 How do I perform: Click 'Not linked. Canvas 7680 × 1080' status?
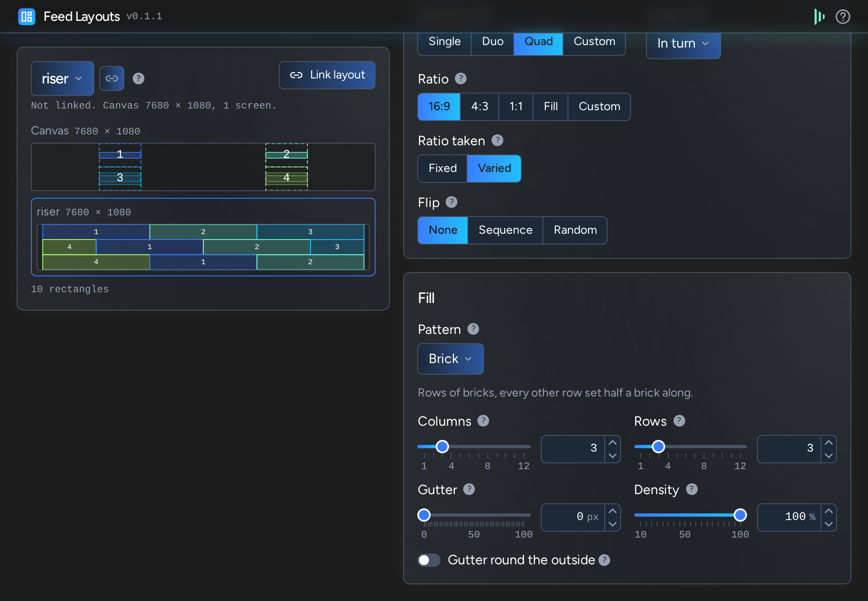point(154,105)
